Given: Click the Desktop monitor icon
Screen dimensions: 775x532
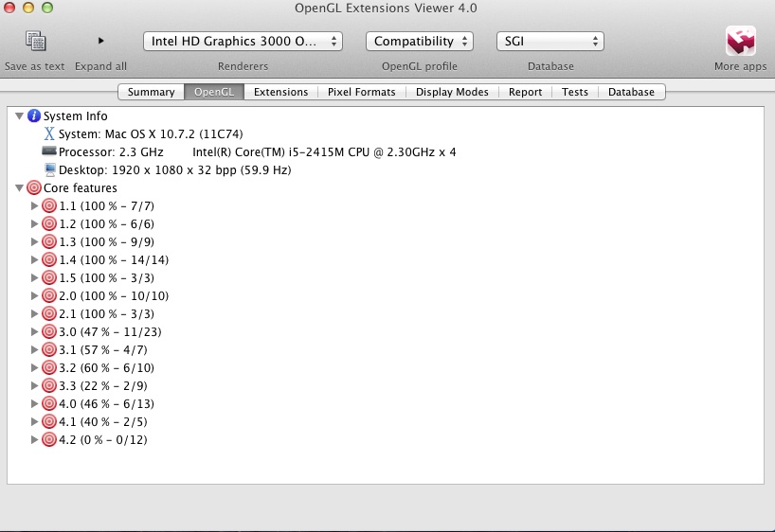Looking at the screenshot, I should (49, 169).
